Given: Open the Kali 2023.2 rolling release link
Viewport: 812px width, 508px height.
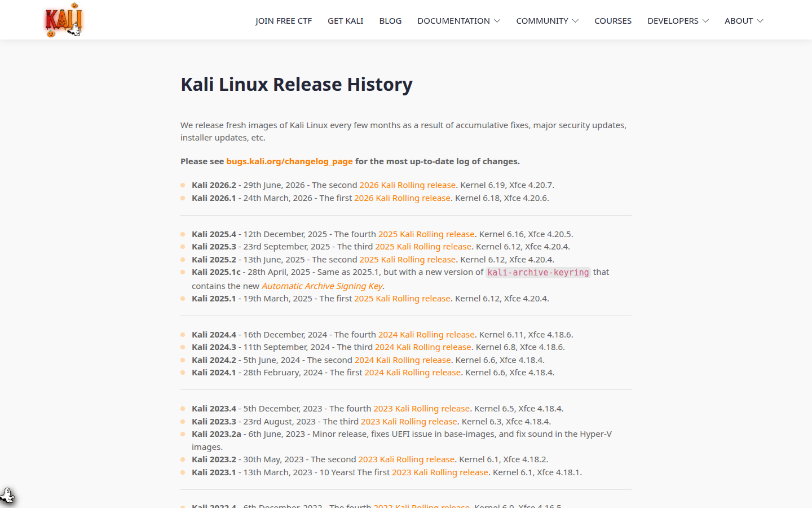Looking at the screenshot, I should pyautogui.click(x=407, y=459).
